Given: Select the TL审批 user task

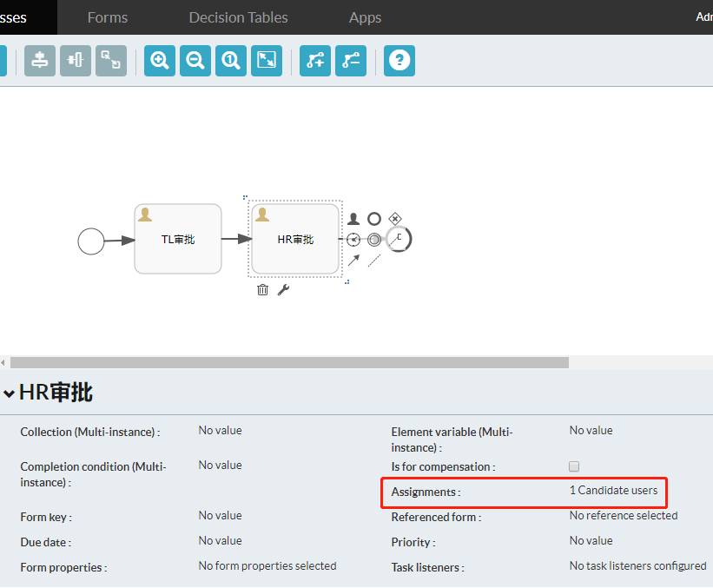Looking at the screenshot, I should click(178, 239).
